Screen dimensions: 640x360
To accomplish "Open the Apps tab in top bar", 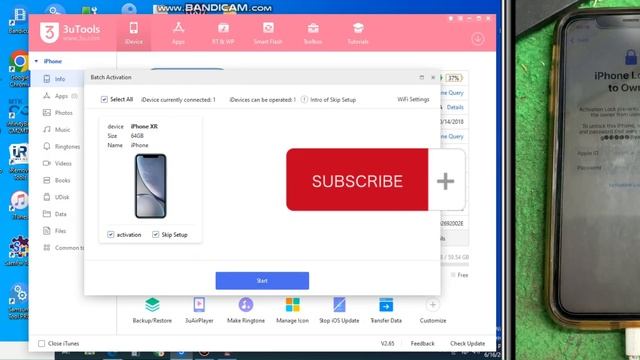I will click(x=178, y=33).
